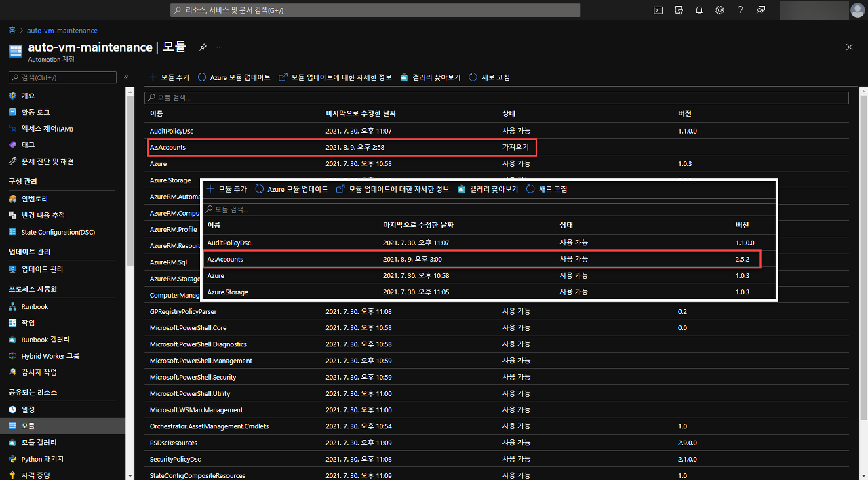This screenshot has width=868, height=480.
Task: Click Azure 모듈 업데이트 in main page toolbar
Action: pos(234,77)
